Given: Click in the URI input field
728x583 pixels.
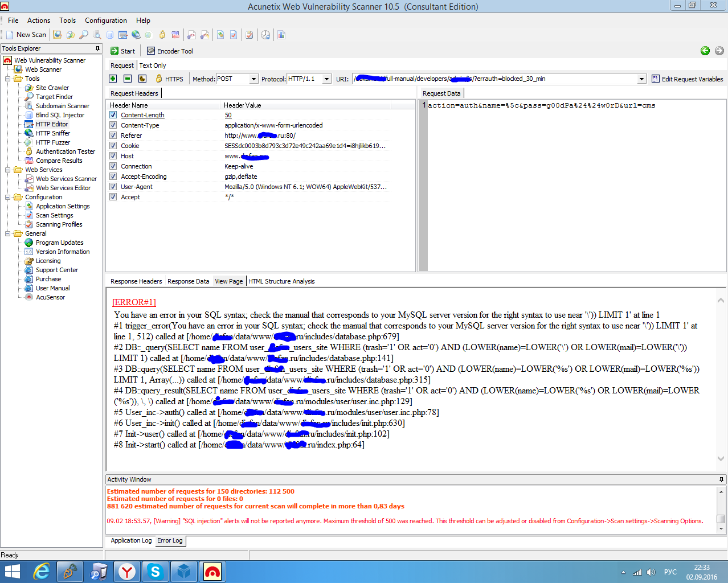Looking at the screenshot, I should (x=494, y=79).
